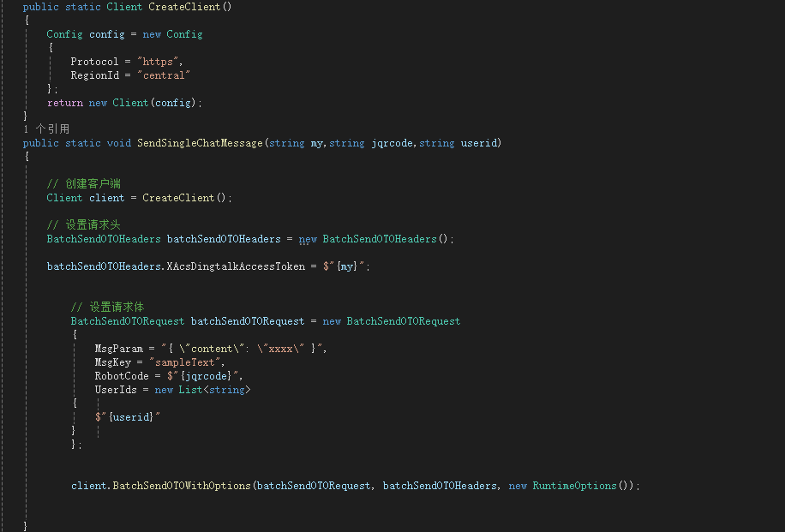Click the RuntimeOptions type name

click(574, 486)
